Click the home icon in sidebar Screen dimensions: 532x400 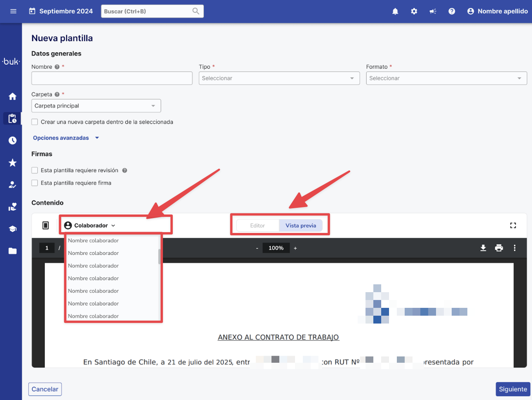point(13,96)
